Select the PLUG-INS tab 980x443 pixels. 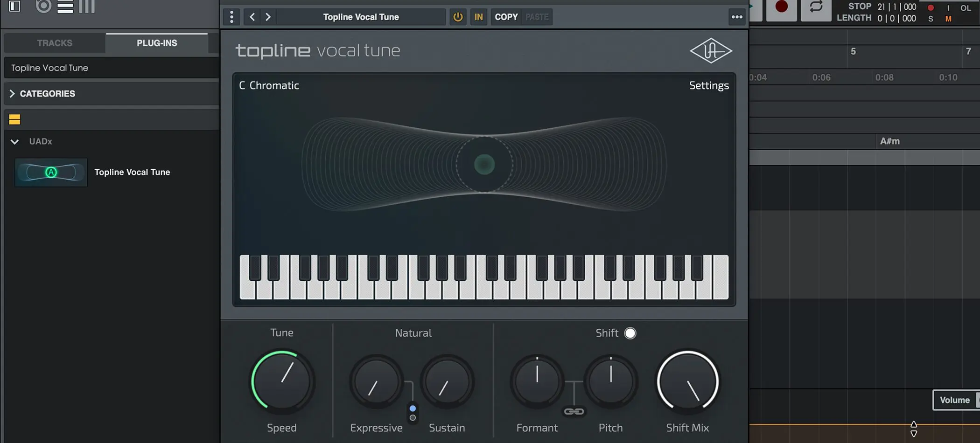pyautogui.click(x=157, y=43)
